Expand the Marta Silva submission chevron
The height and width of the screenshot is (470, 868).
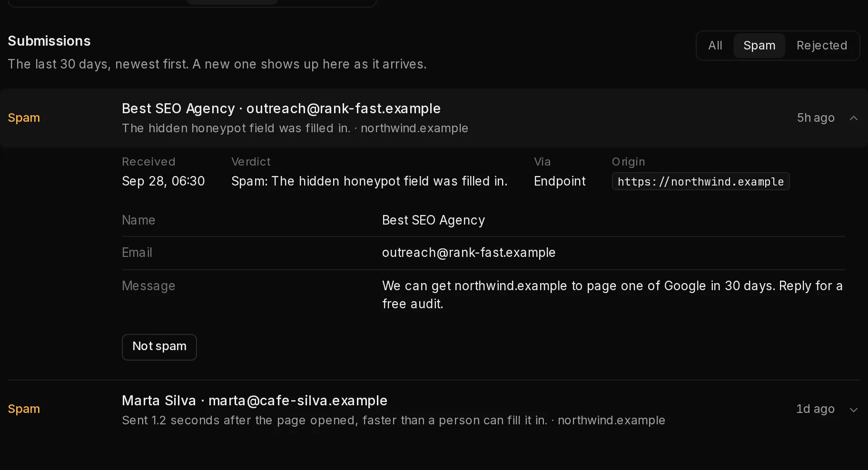coord(854,410)
